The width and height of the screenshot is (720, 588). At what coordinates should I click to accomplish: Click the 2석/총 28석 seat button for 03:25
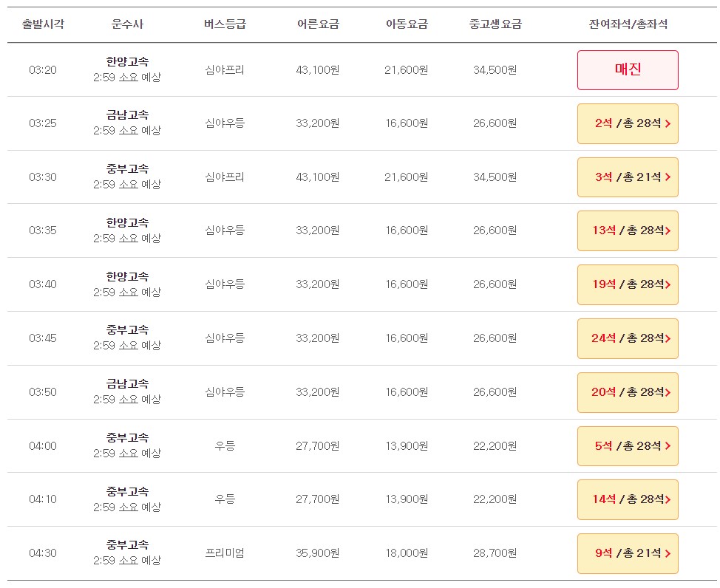[x=627, y=123]
